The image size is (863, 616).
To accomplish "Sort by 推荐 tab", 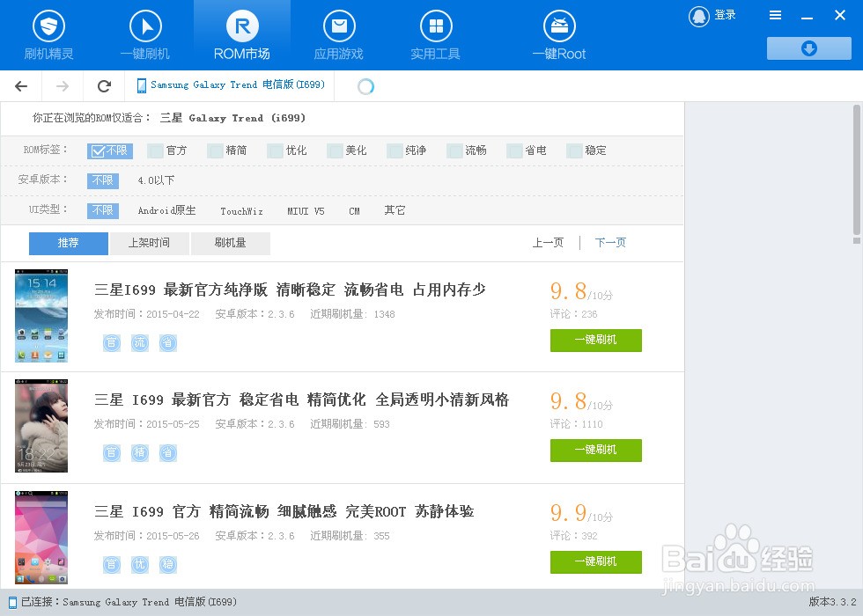I will [x=69, y=243].
